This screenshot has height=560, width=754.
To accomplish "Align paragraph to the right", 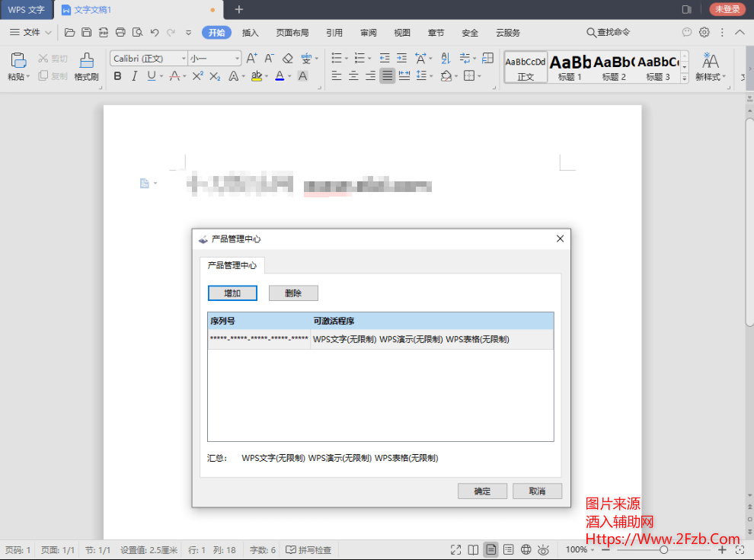I will coord(370,76).
